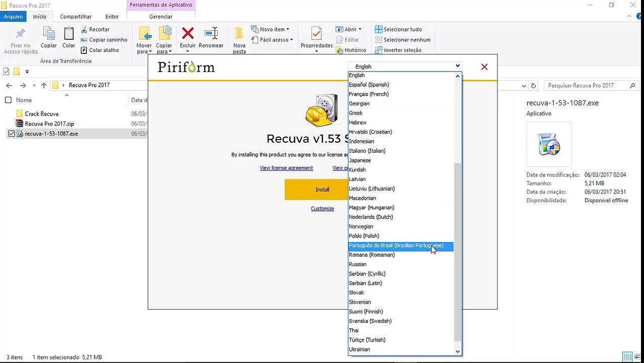Create a folder with Nova pasta icon

(x=239, y=34)
